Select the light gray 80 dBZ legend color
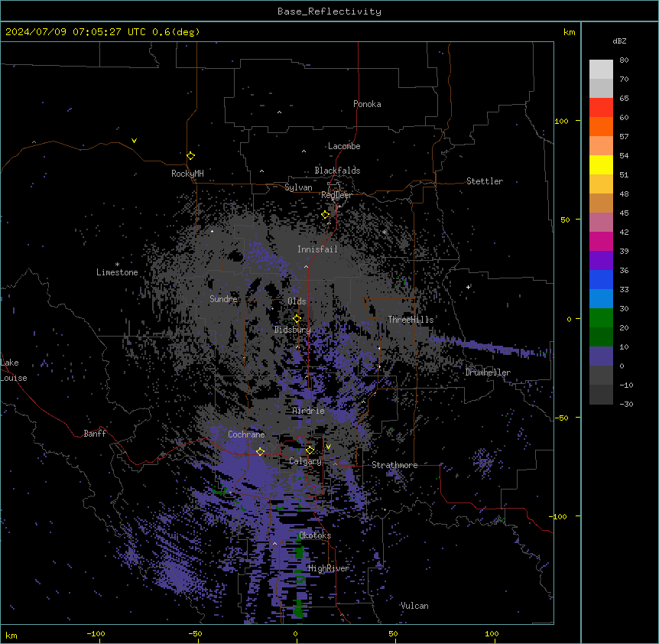This screenshot has height=644, width=659. [x=601, y=70]
